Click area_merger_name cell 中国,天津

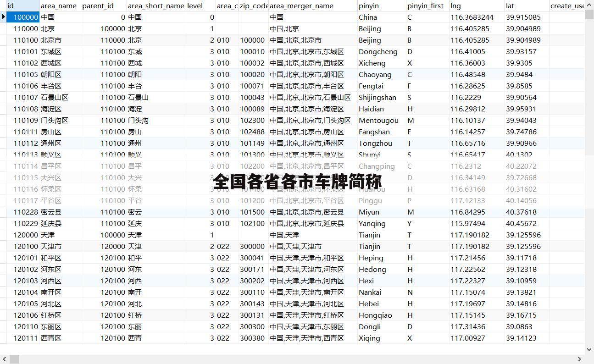coord(313,235)
